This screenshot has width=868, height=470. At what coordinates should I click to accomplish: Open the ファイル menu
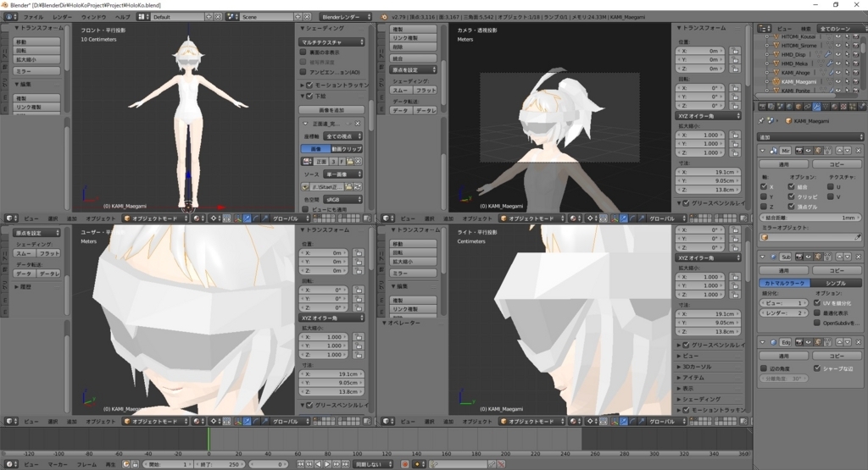[33, 17]
